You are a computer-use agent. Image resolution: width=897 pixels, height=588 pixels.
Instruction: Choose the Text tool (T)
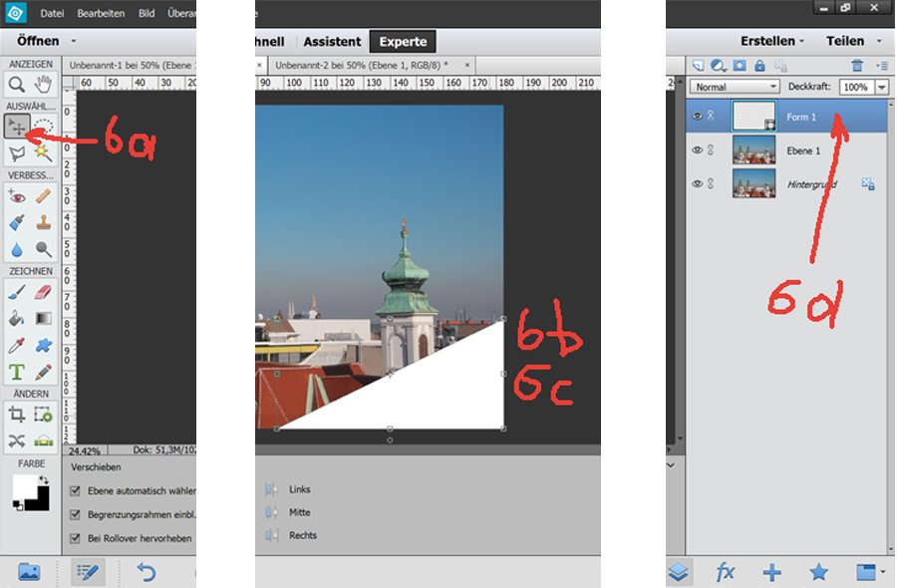(x=17, y=372)
